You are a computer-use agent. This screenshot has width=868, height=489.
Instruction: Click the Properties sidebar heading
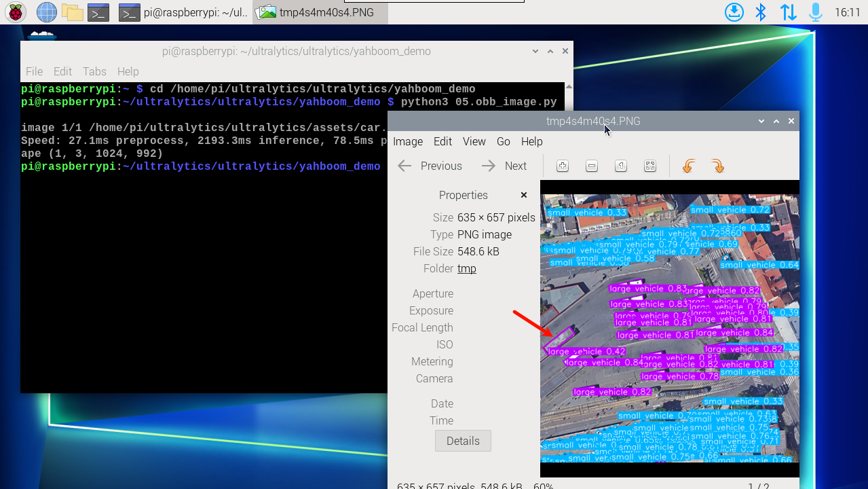click(x=464, y=195)
